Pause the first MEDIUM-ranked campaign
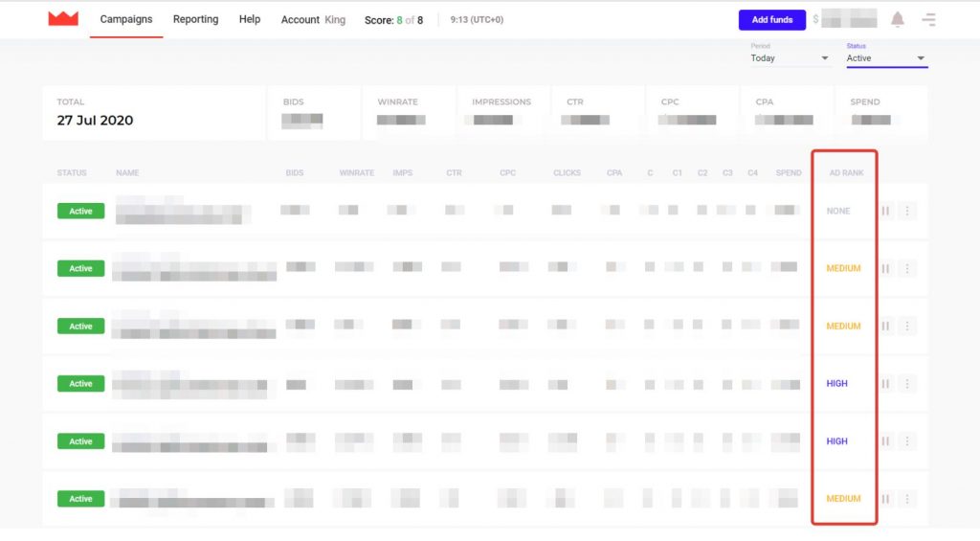The image size is (980, 541). coord(885,268)
